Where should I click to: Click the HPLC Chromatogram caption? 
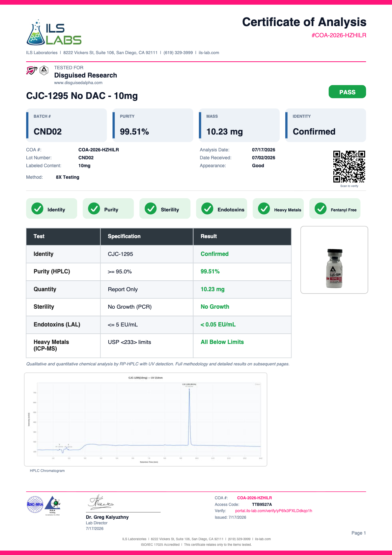pos(47,471)
